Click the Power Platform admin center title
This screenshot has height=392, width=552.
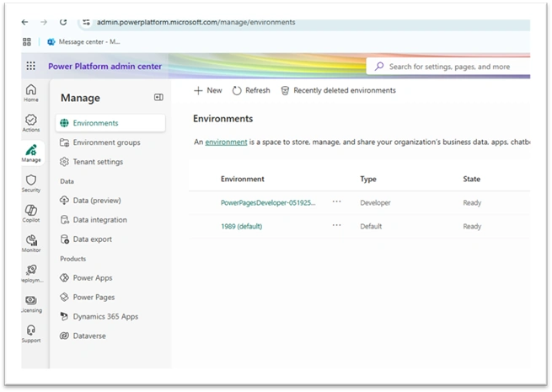[x=105, y=67]
